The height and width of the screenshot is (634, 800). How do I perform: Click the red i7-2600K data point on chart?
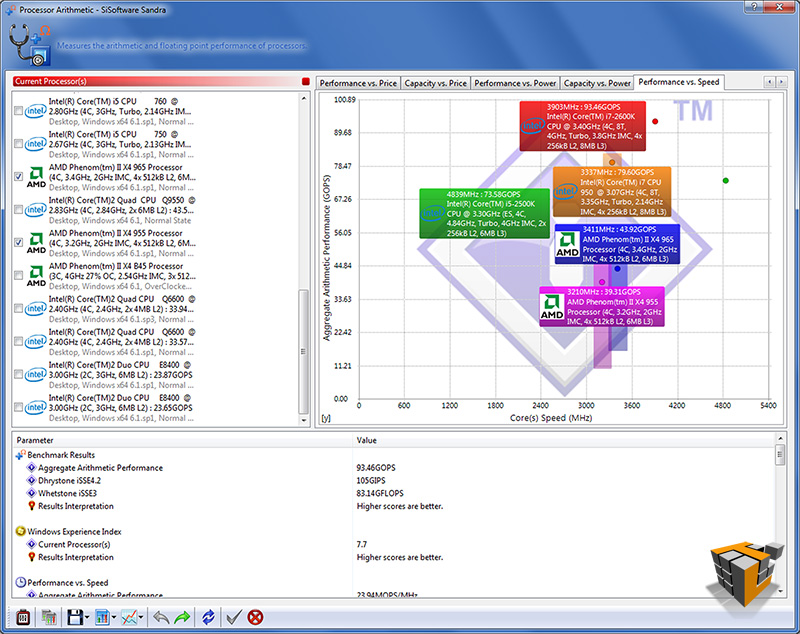coord(655,121)
